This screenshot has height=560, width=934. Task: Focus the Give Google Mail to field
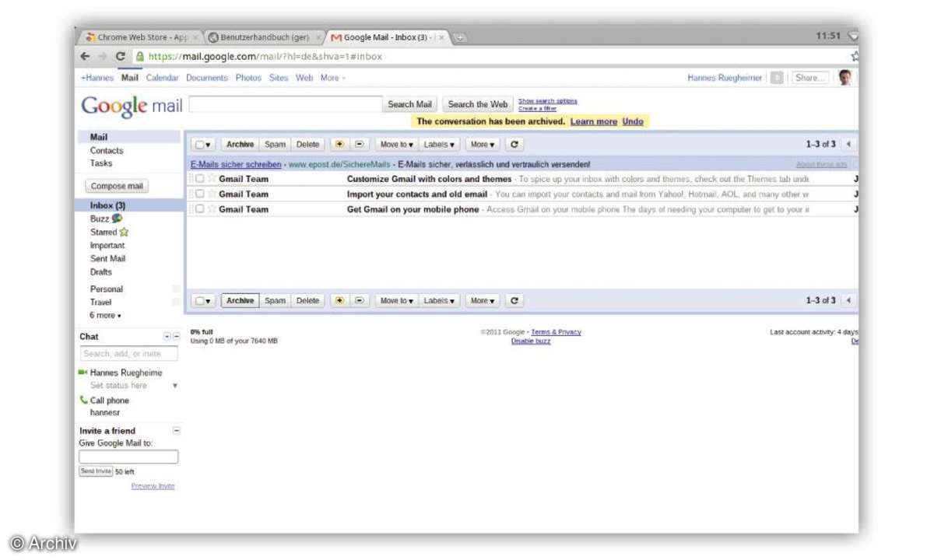tap(128, 457)
